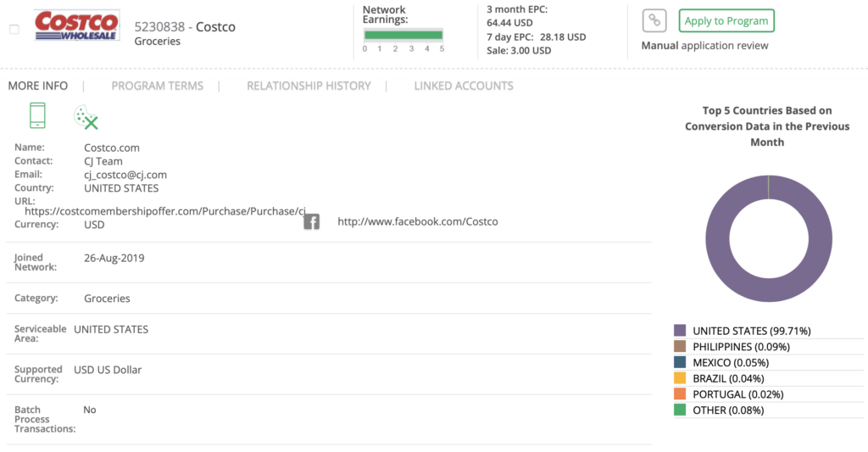Click the yellow Brazil legend swatch
This screenshot has width=868, height=452.
(x=680, y=378)
